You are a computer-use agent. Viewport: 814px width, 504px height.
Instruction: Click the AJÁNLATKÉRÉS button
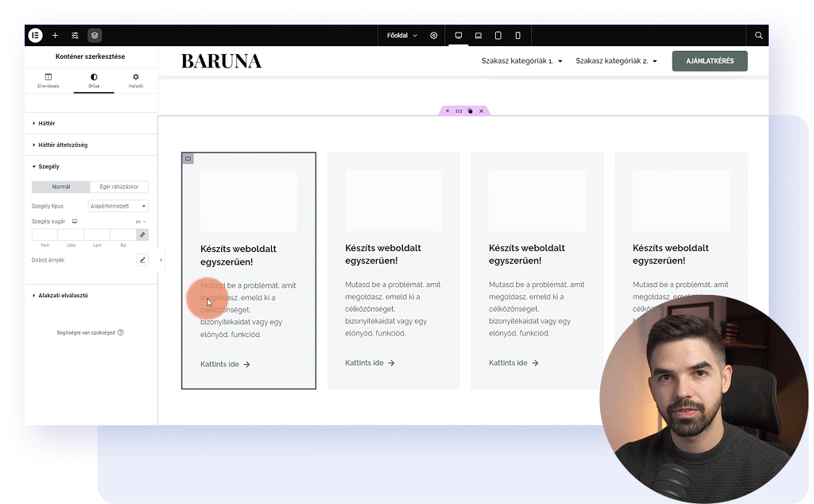[x=709, y=61]
